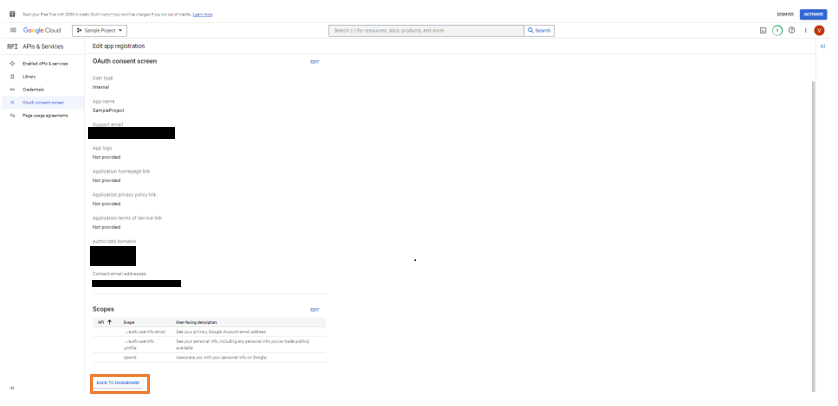
Task: Click the V user account avatar
Action: (x=819, y=31)
